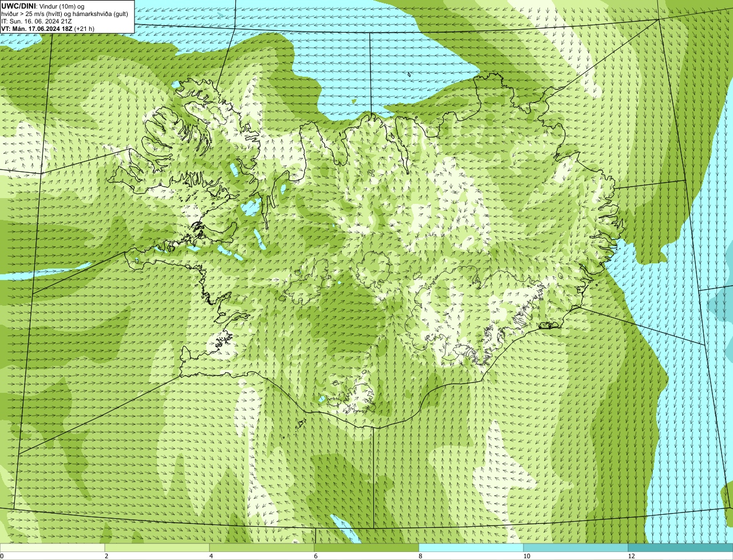Click the teal swatch above 12 m/s
Screen dimensions: 733x560
[x=680, y=547]
